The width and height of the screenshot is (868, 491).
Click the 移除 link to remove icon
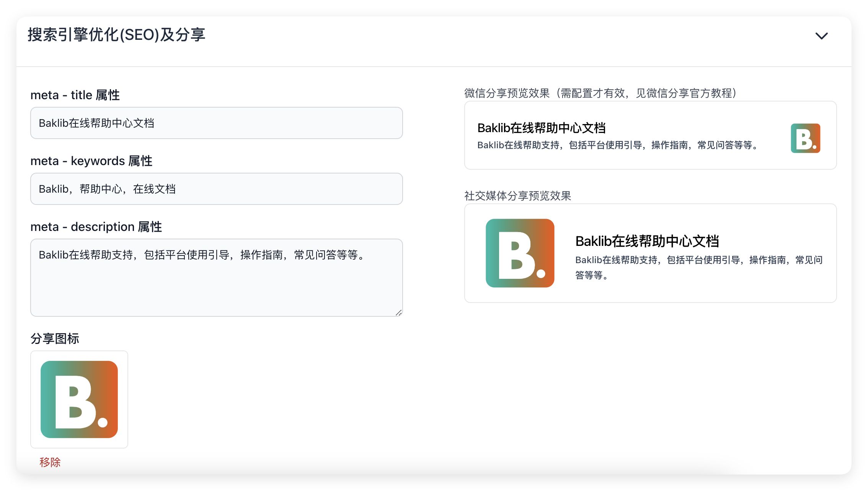pos(50,462)
